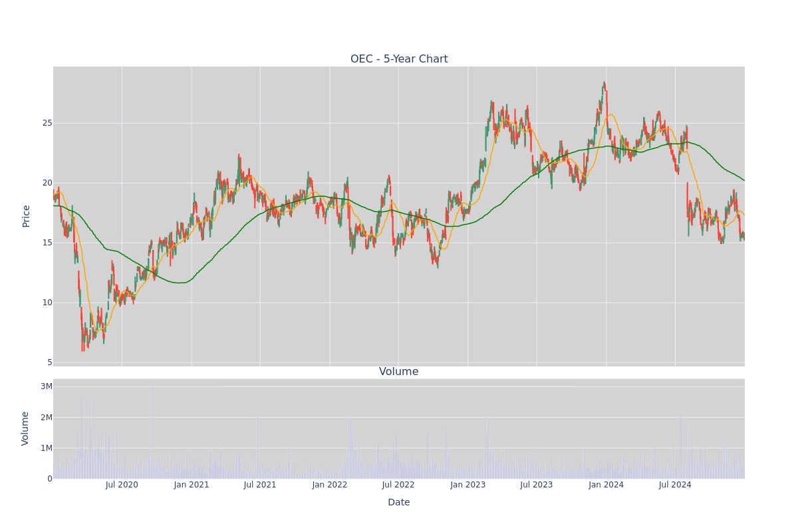This screenshot has width=798, height=532.
Task: Click the volume axis tick 0
Action: (50, 479)
